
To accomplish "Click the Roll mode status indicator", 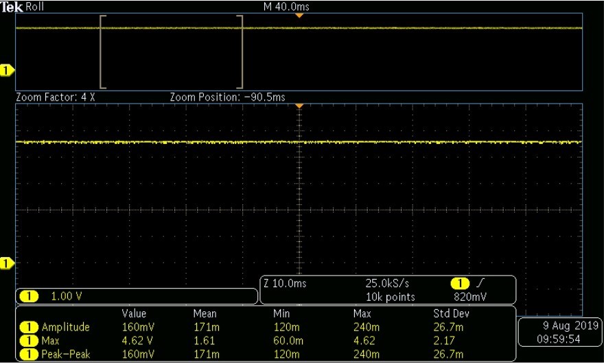I will pos(35,7).
